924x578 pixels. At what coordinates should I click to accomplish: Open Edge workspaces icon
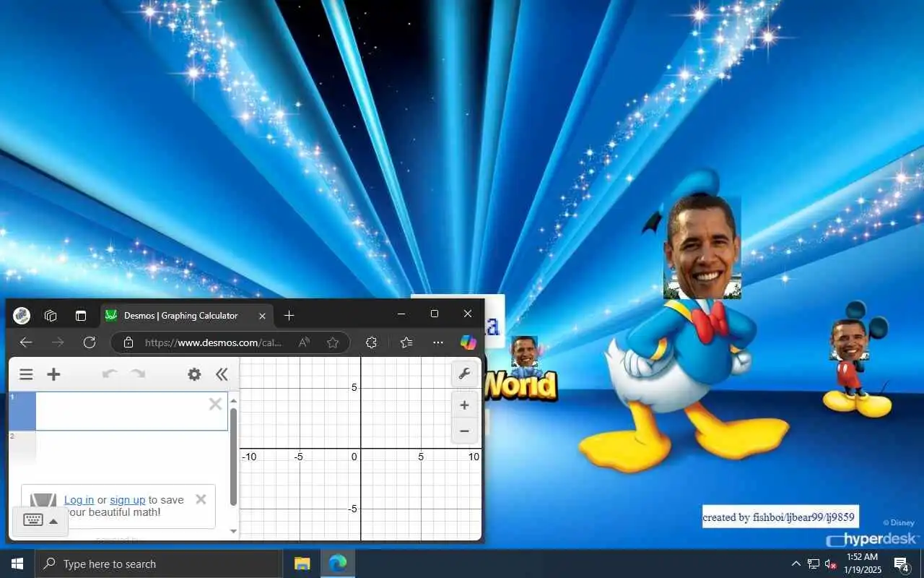(x=51, y=315)
